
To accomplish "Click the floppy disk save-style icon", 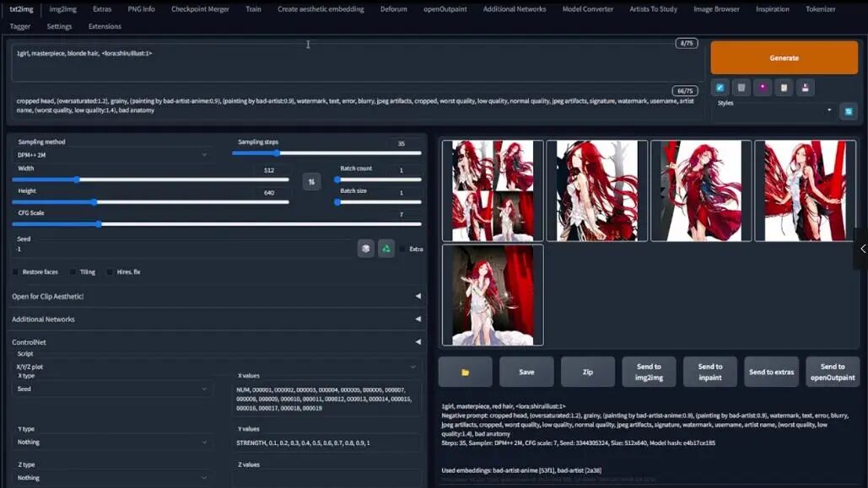I will [x=805, y=88].
